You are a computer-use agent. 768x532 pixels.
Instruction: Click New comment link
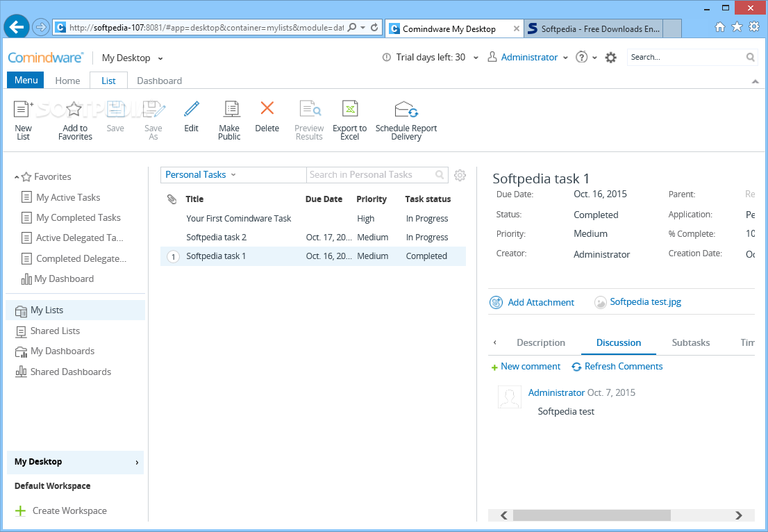click(x=526, y=367)
